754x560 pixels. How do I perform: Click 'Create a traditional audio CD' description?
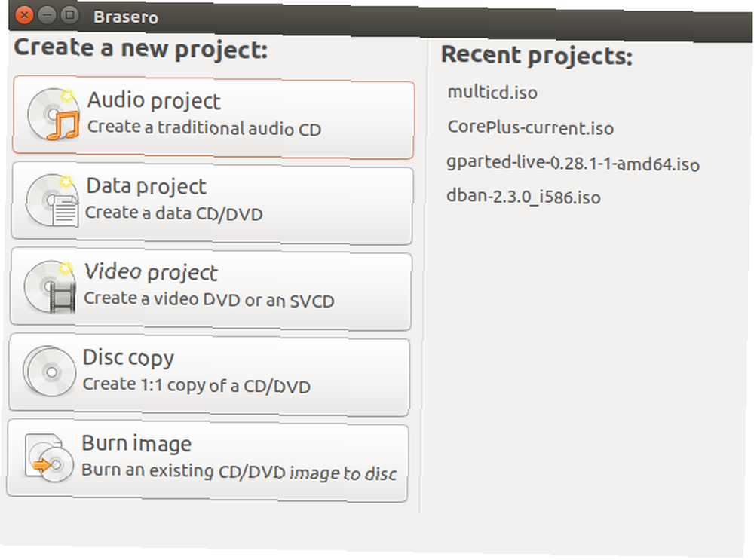pyautogui.click(x=204, y=128)
